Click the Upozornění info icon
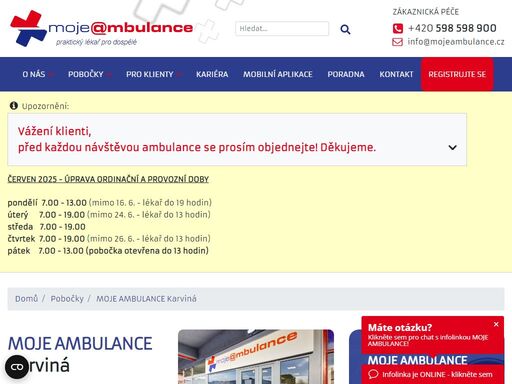 coord(14,106)
